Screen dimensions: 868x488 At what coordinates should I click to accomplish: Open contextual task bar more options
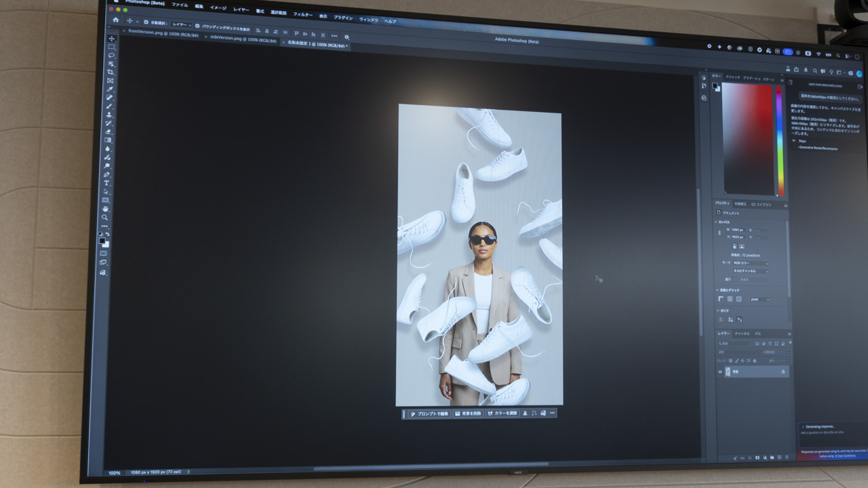[553, 413]
